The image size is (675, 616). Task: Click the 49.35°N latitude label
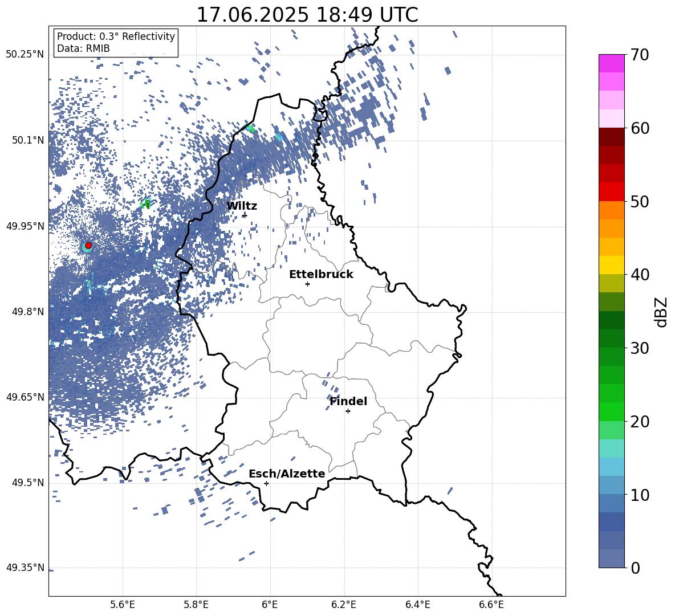click(x=25, y=568)
